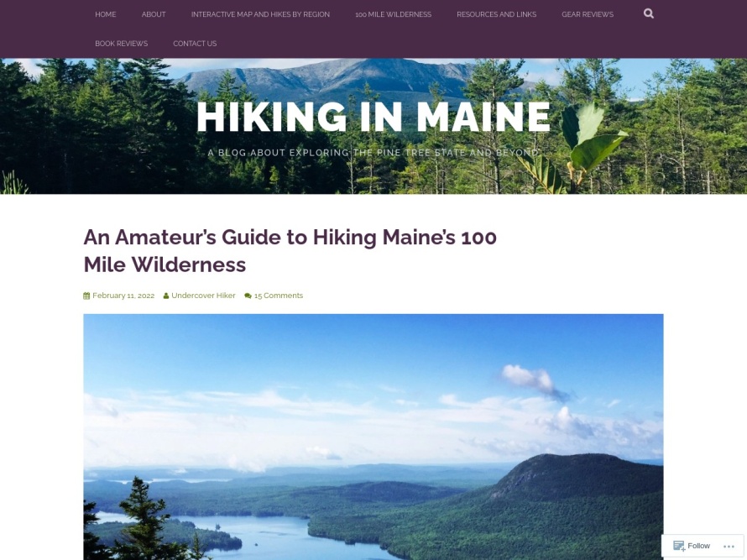Click the Hiking in Maine site title
This screenshot has height=560, width=747.
click(x=373, y=117)
